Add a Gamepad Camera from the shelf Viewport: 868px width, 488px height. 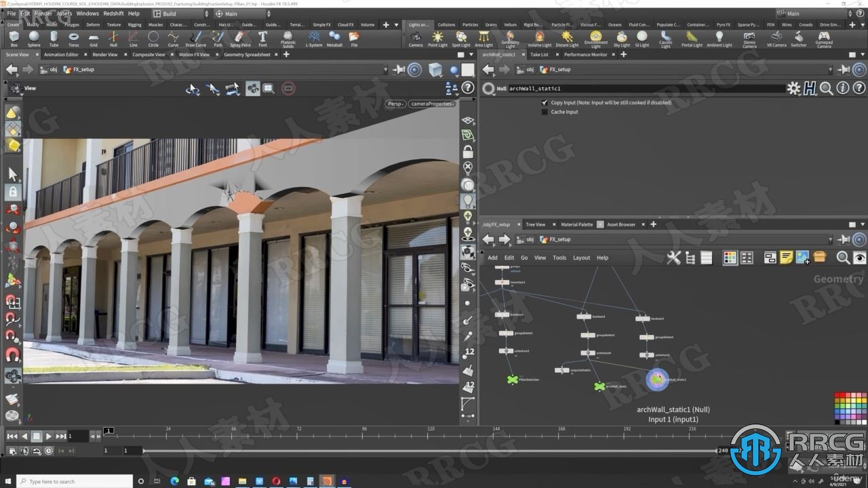click(823, 39)
